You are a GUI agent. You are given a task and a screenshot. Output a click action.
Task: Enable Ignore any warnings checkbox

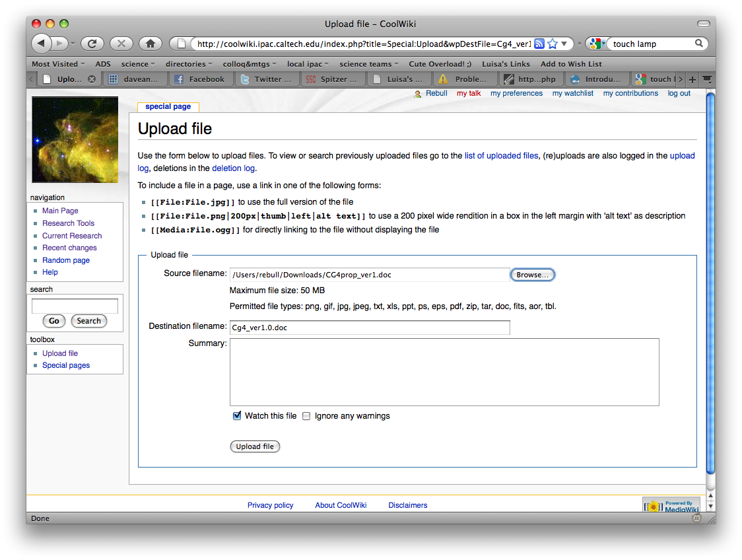click(x=306, y=416)
